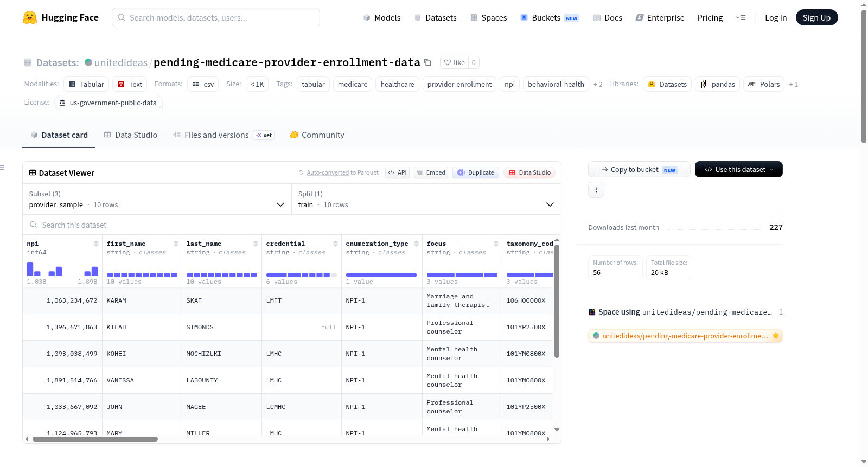This screenshot has height=467, width=868.
Task: Open the unitedideas space card link
Action: pos(685,336)
